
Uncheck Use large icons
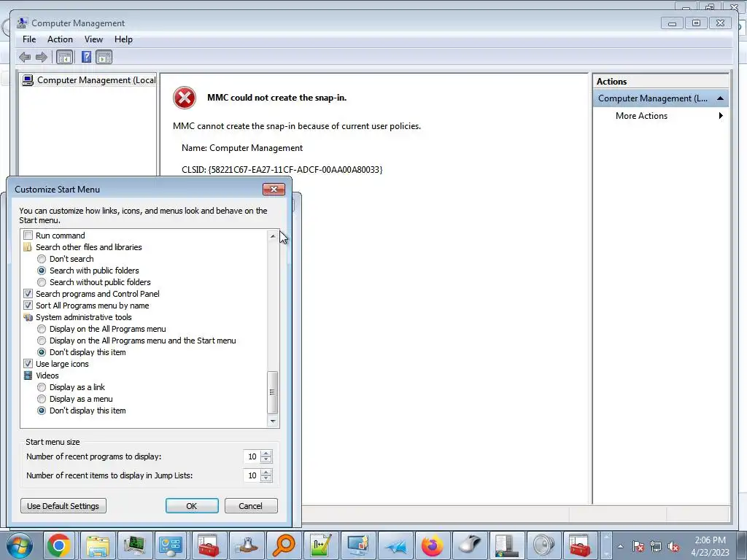[28, 364]
